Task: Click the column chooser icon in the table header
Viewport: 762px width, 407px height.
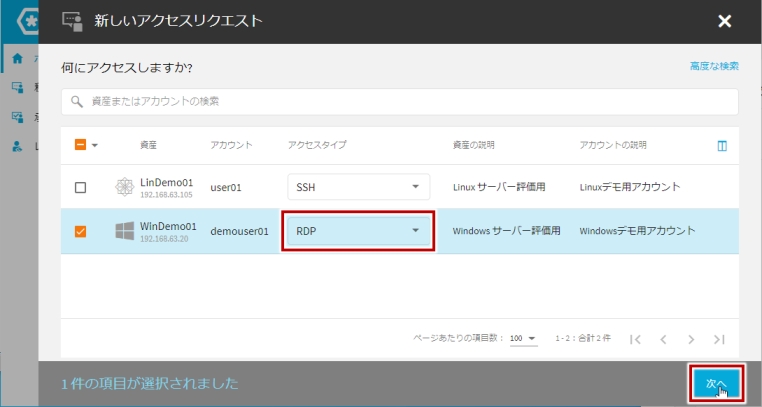Action: click(x=722, y=146)
